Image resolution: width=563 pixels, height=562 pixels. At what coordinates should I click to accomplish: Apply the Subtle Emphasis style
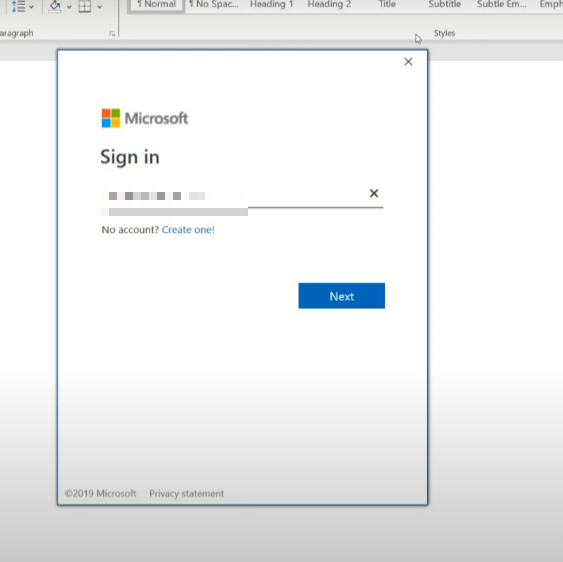point(502,5)
